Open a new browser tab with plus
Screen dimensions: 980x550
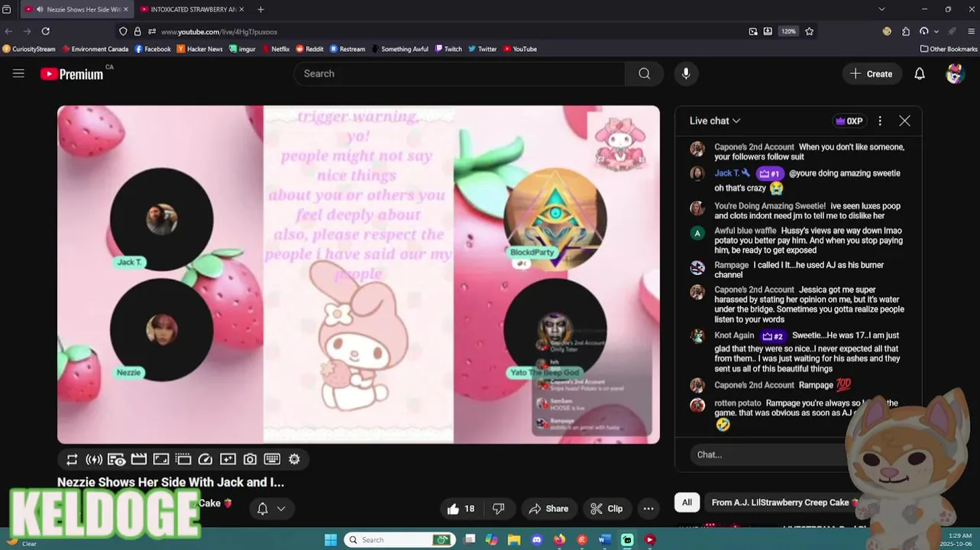(260, 9)
